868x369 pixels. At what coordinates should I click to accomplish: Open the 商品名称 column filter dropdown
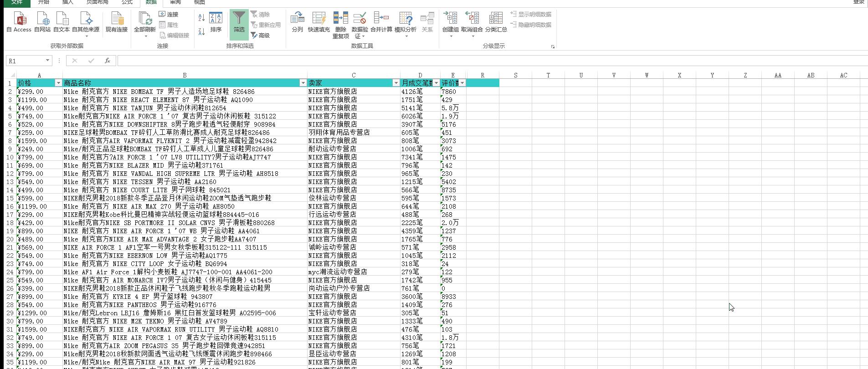point(303,83)
